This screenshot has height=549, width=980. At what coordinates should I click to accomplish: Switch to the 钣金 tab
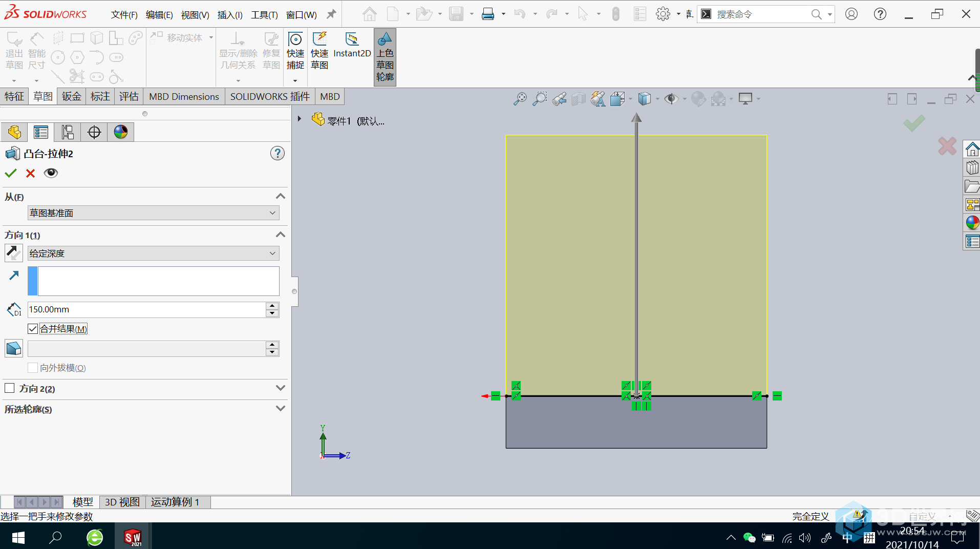pyautogui.click(x=72, y=96)
